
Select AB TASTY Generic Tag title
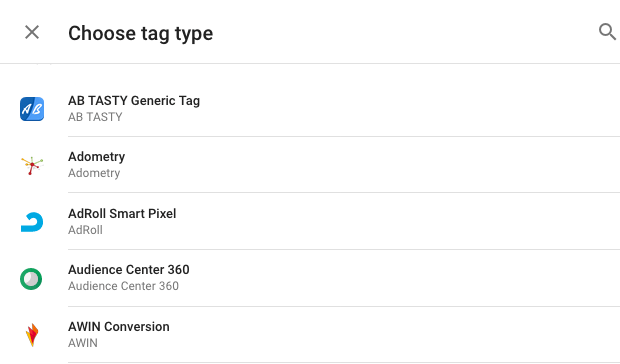[134, 101]
